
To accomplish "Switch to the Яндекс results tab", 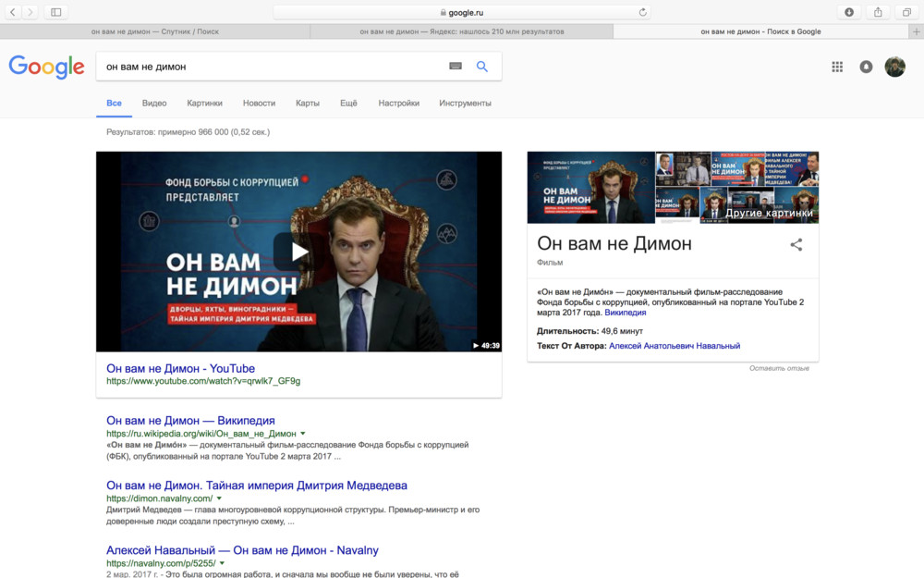I will (x=462, y=31).
